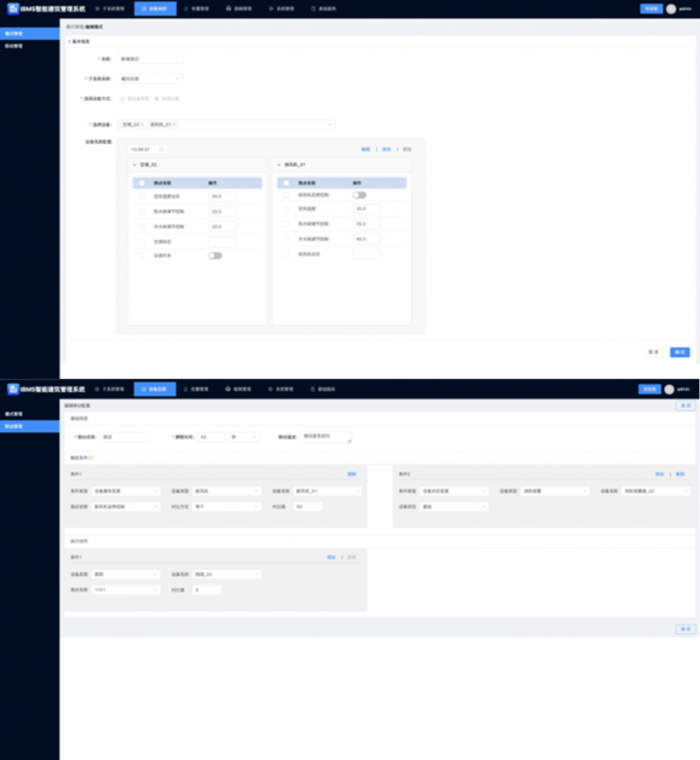Viewport: 700px width, 760px height.
Task: Remove the 空调_02 tag from the device selector
Action: pyautogui.click(x=142, y=125)
